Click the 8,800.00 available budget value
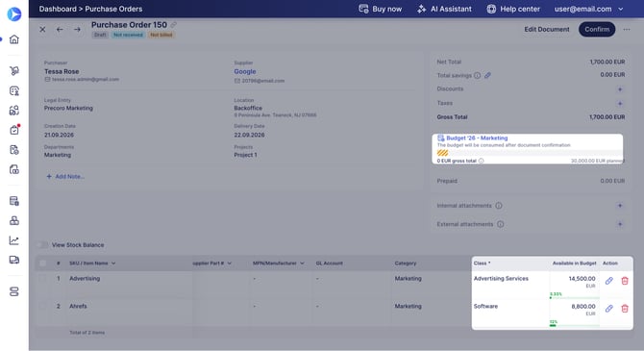Screen dimensions: 644x351 click(x=583, y=306)
